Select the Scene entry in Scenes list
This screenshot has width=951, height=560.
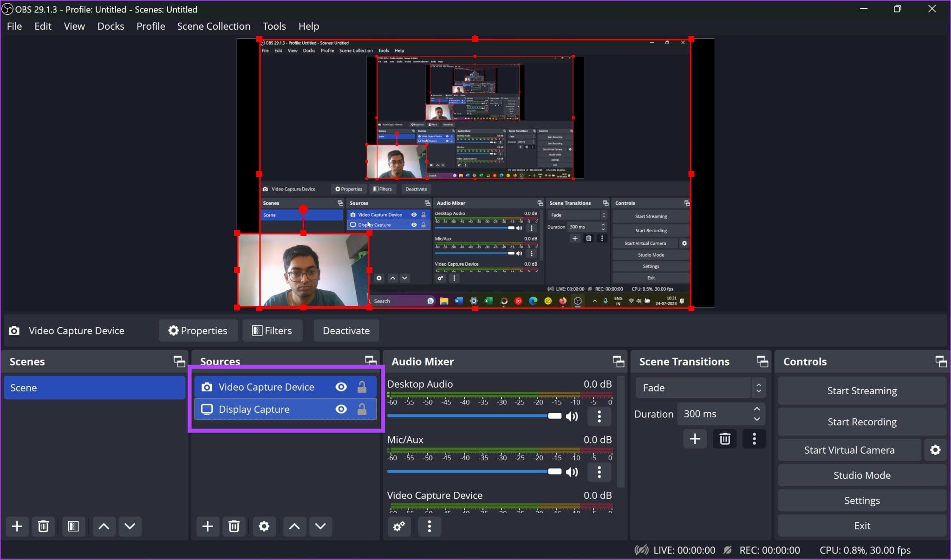click(94, 388)
